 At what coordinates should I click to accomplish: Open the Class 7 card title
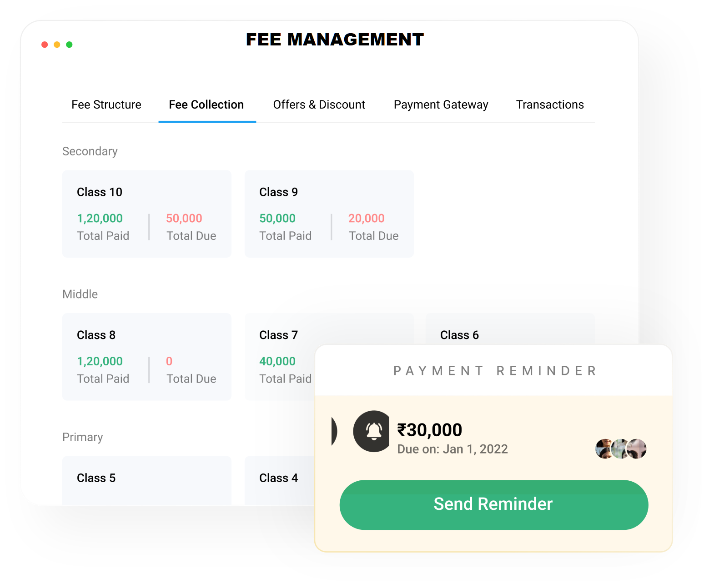[x=278, y=335]
